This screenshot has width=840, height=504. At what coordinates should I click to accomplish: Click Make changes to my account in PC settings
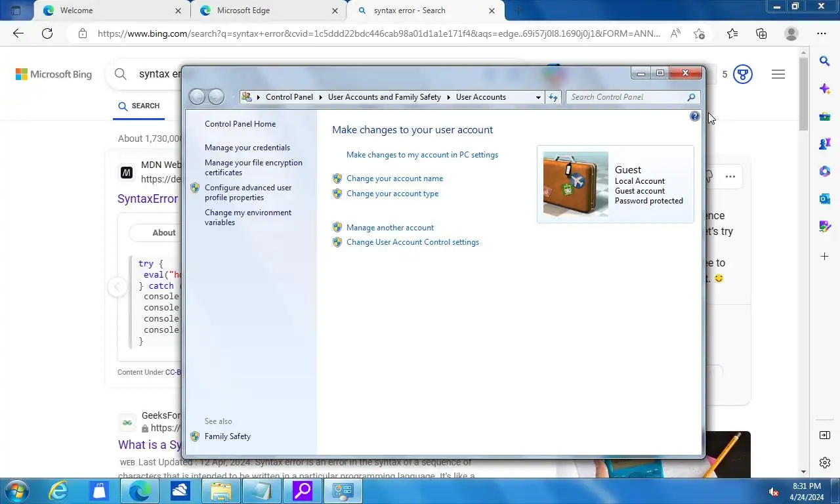pyautogui.click(x=422, y=155)
